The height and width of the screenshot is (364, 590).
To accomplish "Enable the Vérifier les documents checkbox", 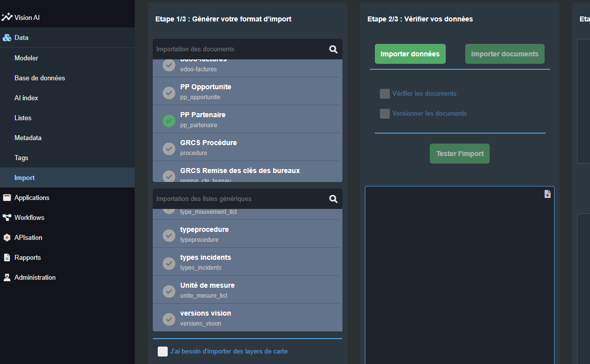I will (x=384, y=94).
